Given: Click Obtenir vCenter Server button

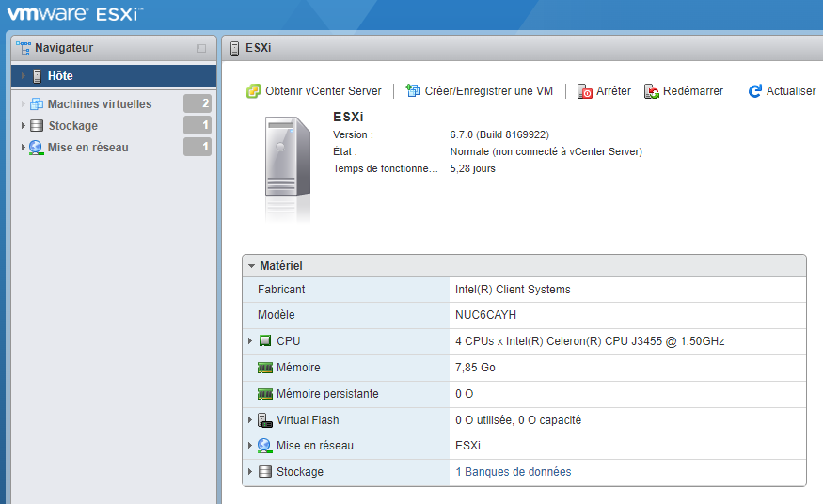Looking at the screenshot, I should point(314,91).
